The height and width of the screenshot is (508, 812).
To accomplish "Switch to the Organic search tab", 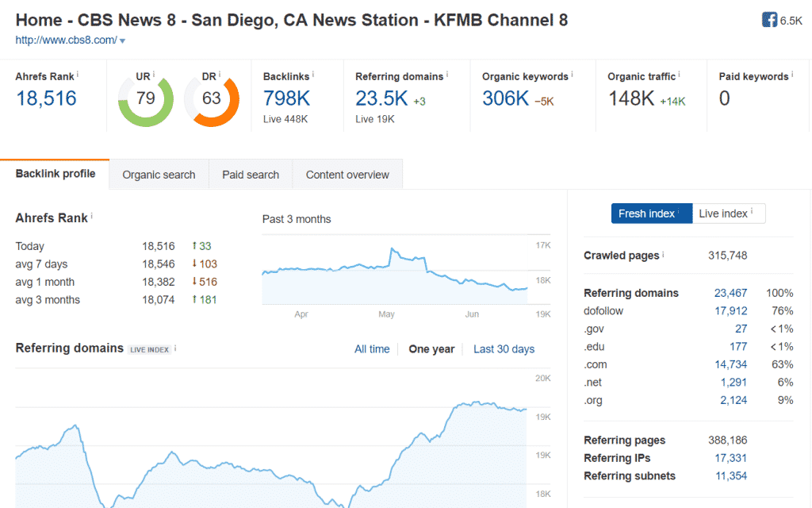I will [x=159, y=175].
